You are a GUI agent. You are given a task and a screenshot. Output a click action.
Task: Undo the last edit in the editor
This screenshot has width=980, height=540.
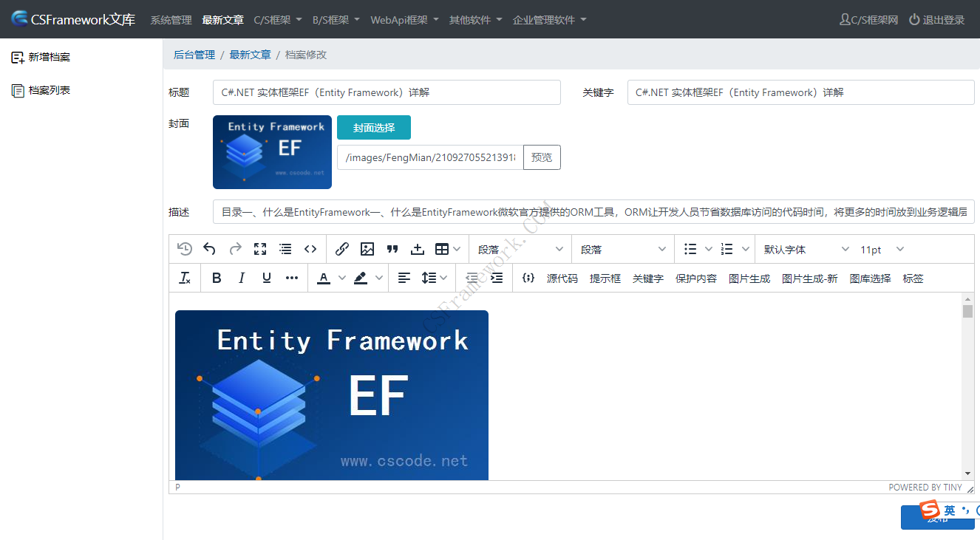point(210,249)
